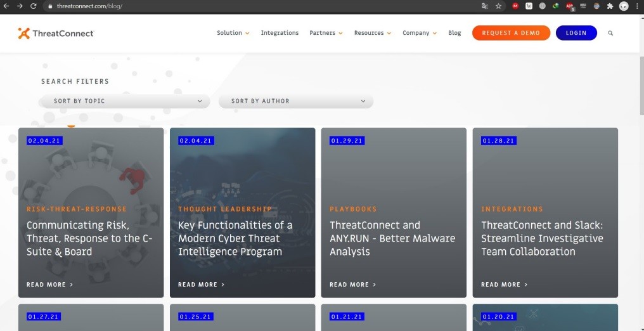Click the ThreatConnect logo
The width and height of the screenshot is (644, 331).
click(56, 33)
